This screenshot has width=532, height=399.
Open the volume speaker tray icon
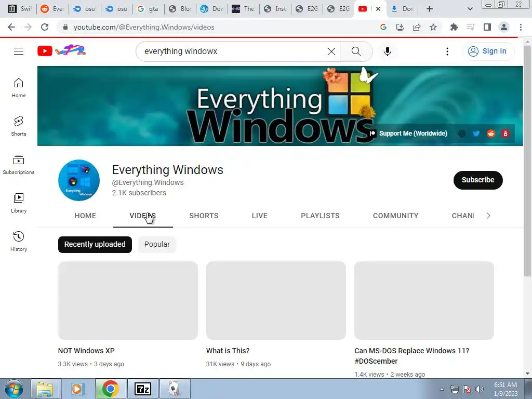coord(479,389)
